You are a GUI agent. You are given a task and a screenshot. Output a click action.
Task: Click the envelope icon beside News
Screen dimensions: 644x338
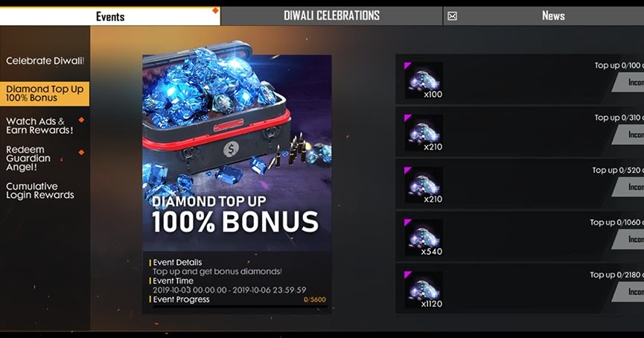(452, 16)
